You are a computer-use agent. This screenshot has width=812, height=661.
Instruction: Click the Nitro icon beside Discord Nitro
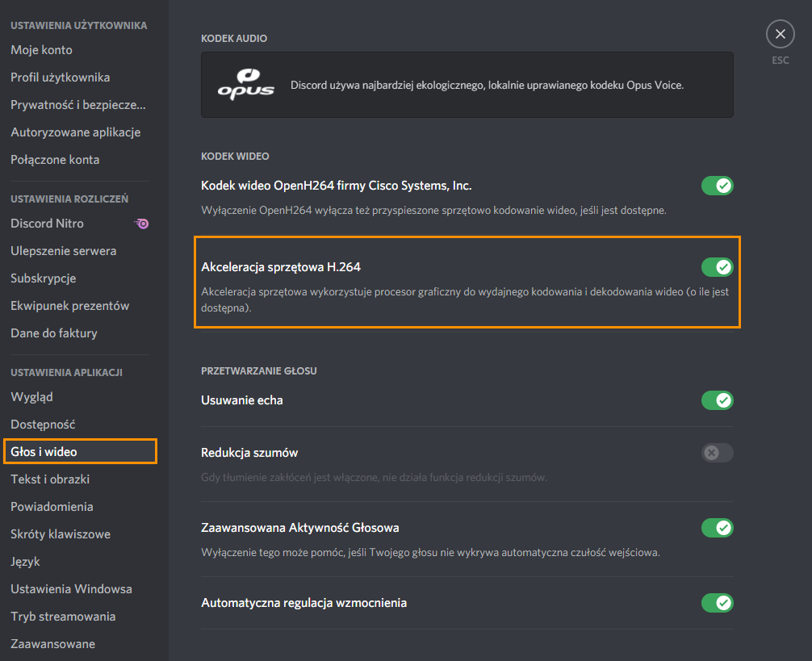pyautogui.click(x=141, y=224)
